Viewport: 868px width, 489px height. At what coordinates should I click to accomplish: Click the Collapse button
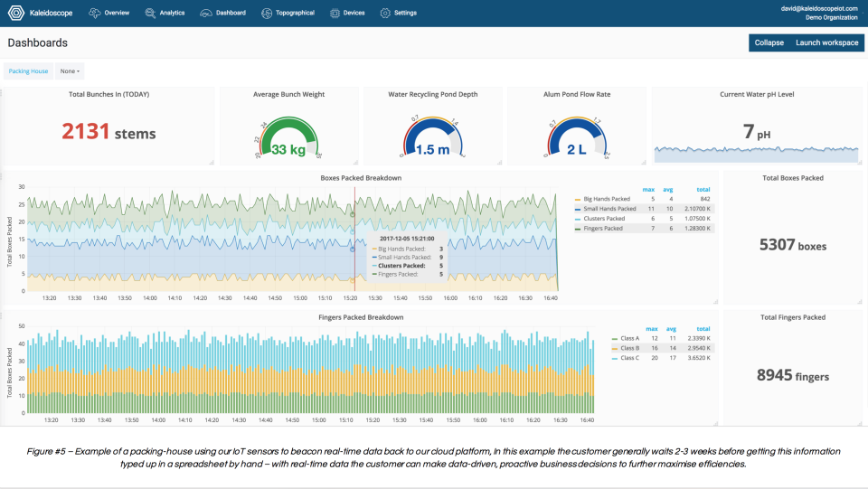click(769, 42)
